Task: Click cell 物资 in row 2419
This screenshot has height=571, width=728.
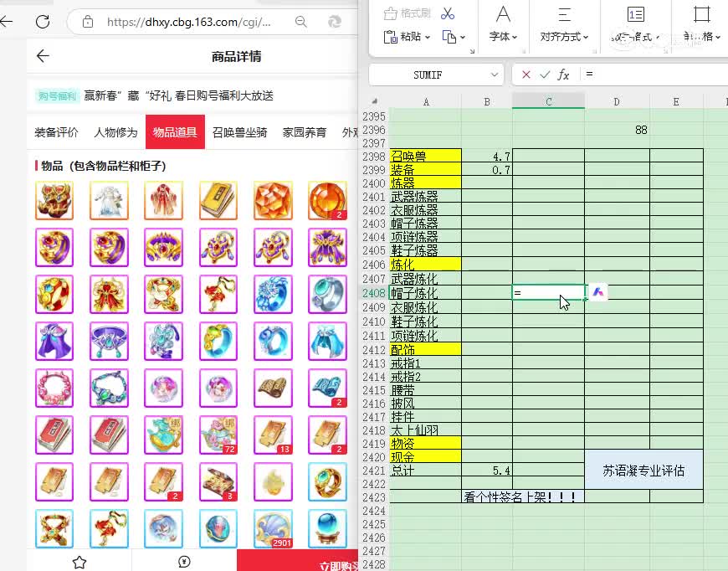Action: (x=426, y=443)
